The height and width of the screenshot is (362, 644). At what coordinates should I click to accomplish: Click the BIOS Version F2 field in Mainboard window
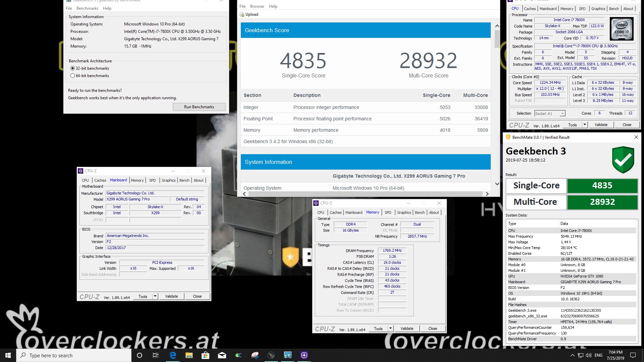point(155,242)
